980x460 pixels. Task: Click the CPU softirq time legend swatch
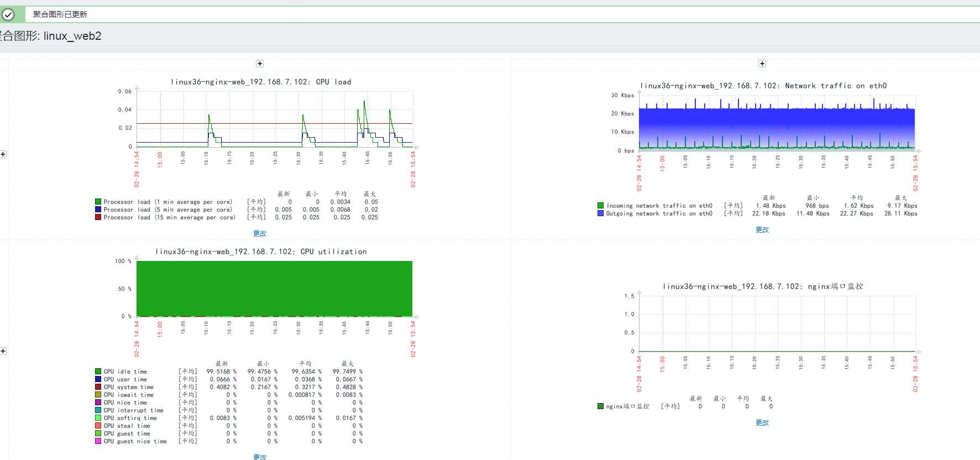click(98, 418)
